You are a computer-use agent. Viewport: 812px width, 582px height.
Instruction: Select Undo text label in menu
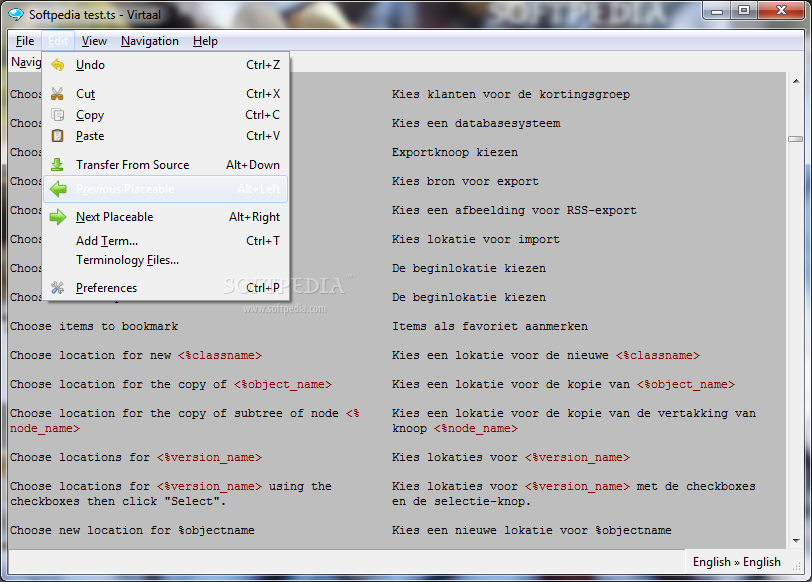pyautogui.click(x=90, y=65)
